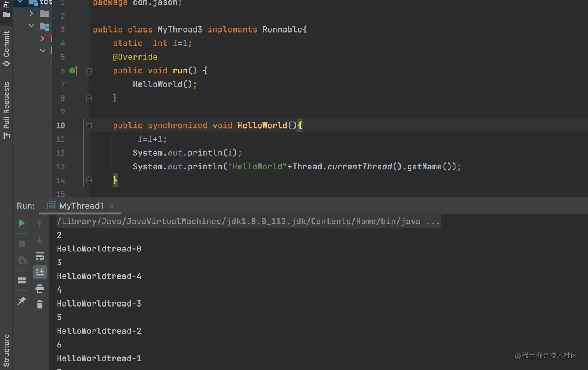The image size is (588, 370).
Task: Click the Restore Layout icon in Run panel
Action: coord(22,280)
